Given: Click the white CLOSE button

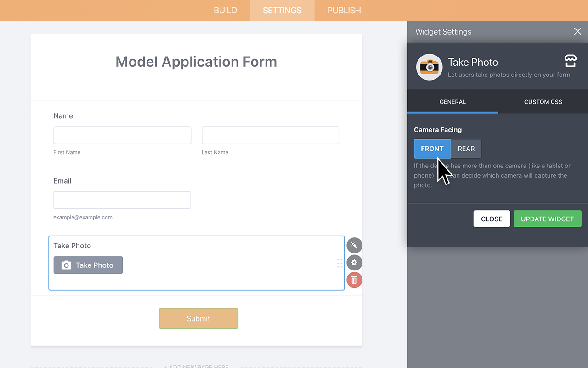Looking at the screenshot, I should [492, 219].
